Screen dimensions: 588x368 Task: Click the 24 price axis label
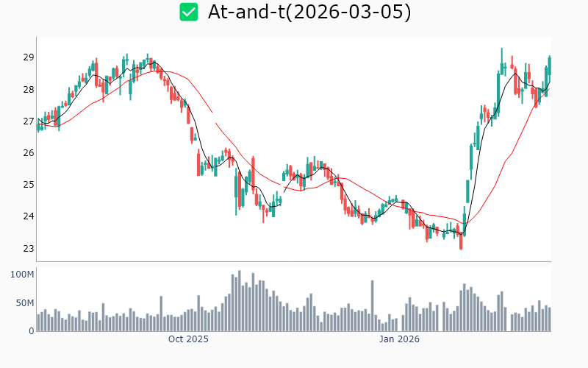pos(27,216)
